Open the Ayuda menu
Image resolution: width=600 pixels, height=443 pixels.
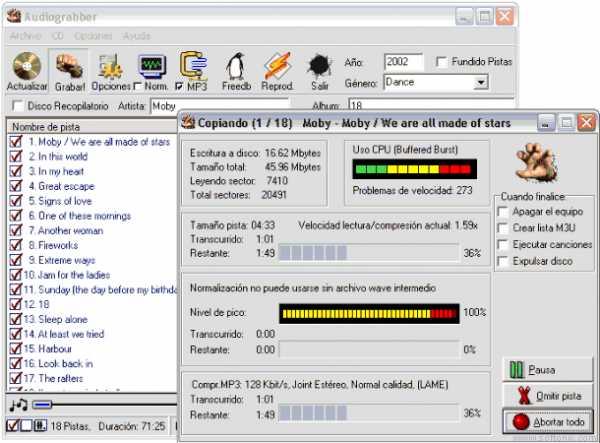click(136, 36)
